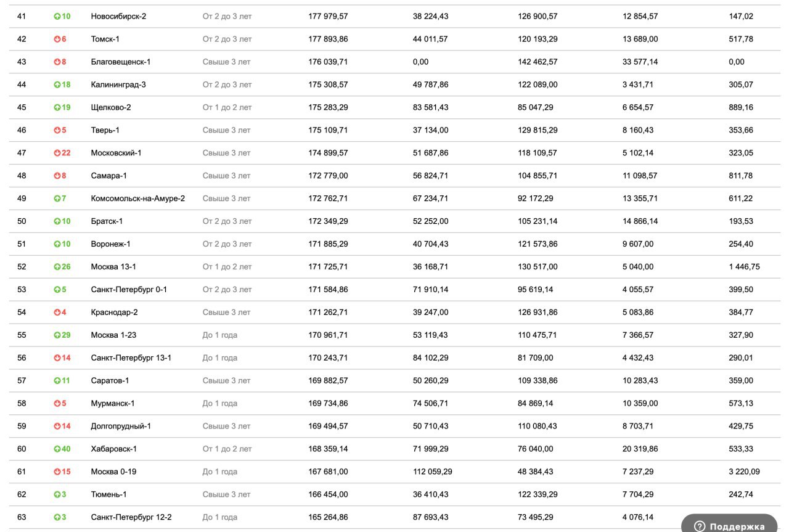Viewport: 789px width, 532px height.
Task: Click 'До 1 года' label in Мурманск-1 row
Action: [x=220, y=403]
